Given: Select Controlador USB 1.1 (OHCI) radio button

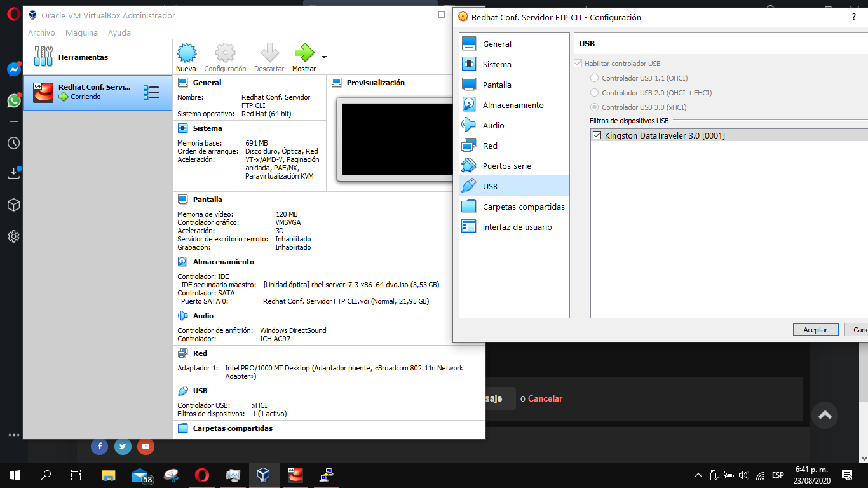Looking at the screenshot, I should tap(594, 78).
